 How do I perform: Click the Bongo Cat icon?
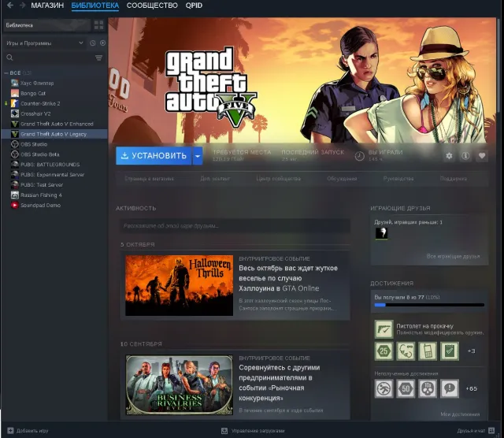tap(15, 93)
